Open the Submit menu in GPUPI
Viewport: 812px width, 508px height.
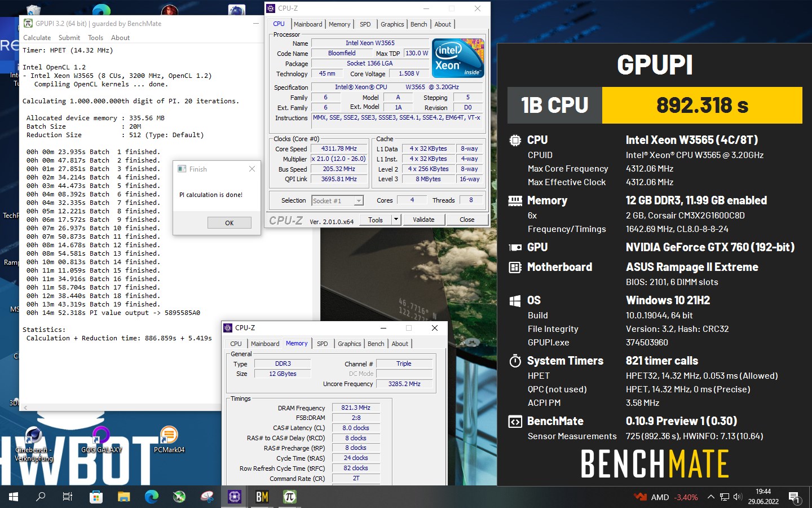69,38
